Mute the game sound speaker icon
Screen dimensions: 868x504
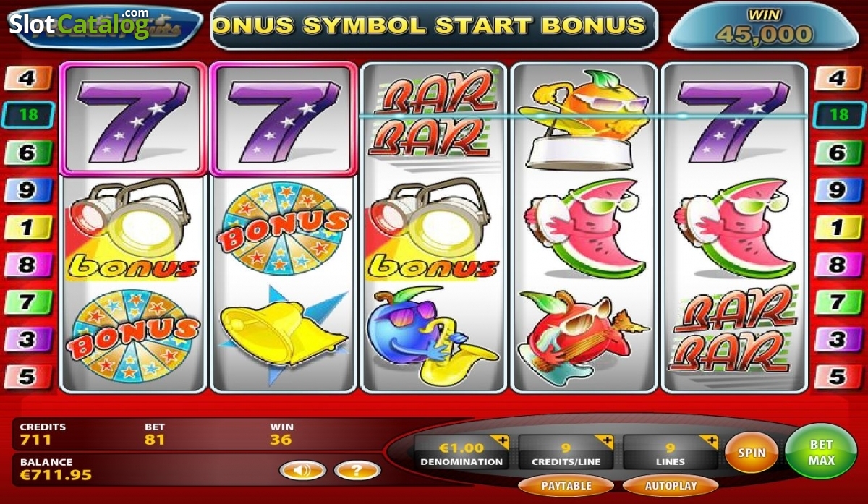(304, 471)
